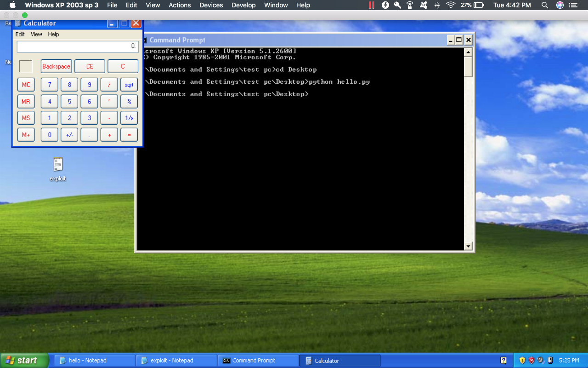Viewport: 588px width, 368px height.
Task: Open the Apple menu
Action: tap(12, 5)
